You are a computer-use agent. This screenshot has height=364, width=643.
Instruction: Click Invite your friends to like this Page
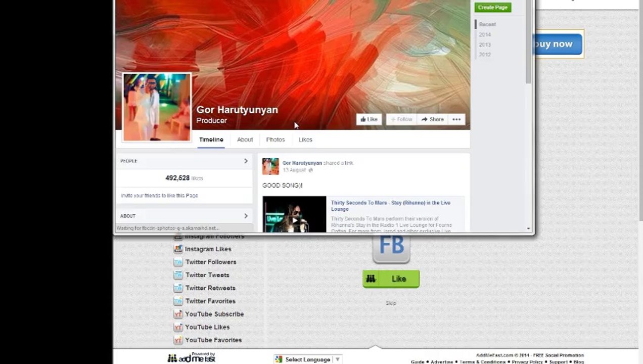click(160, 196)
